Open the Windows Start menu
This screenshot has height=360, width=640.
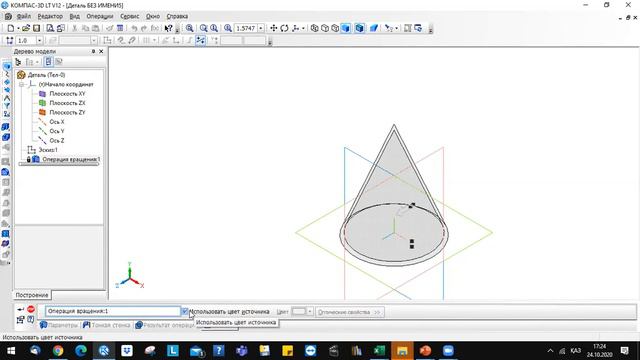click(x=11, y=351)
